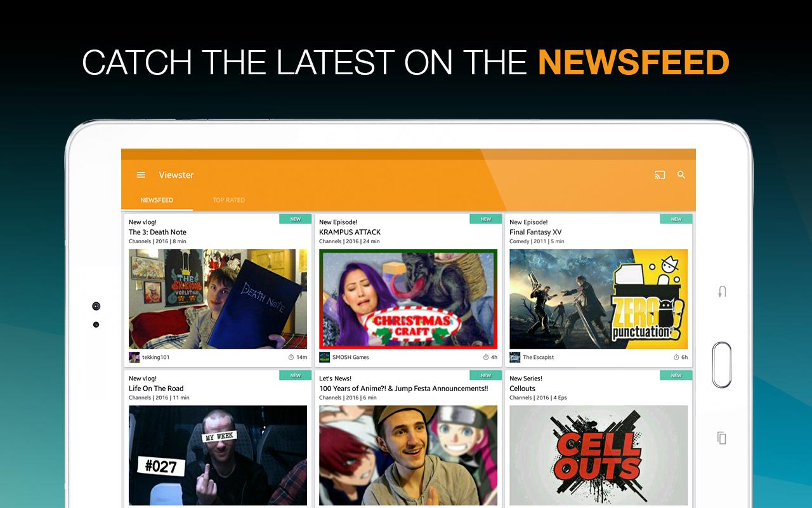Open the Cell Outs series thumbnail
The width and height of the screenshot is (812, 508).
[x=598, y=455]
